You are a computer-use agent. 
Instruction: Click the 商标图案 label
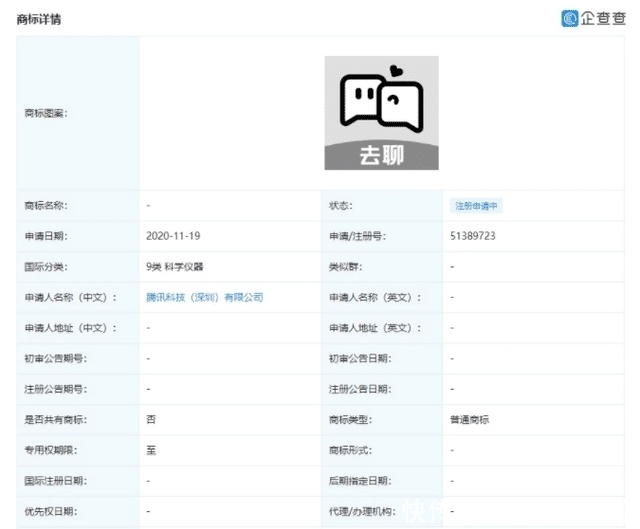coord(46,113)
